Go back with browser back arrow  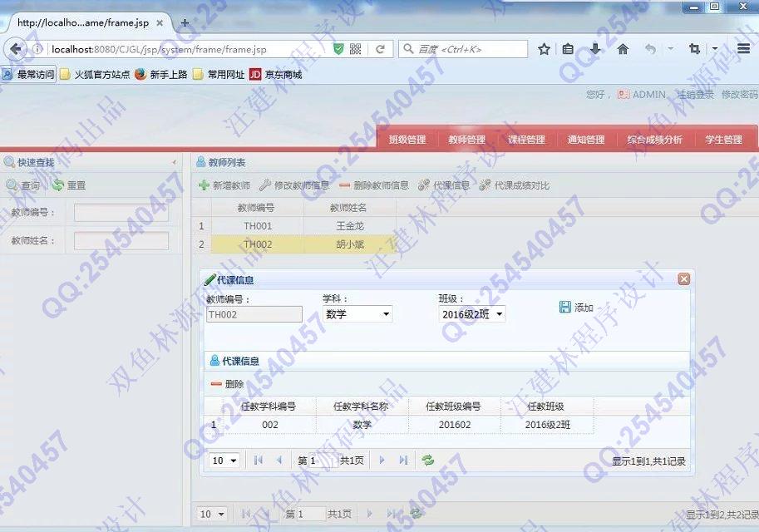(x=16, y=49)
